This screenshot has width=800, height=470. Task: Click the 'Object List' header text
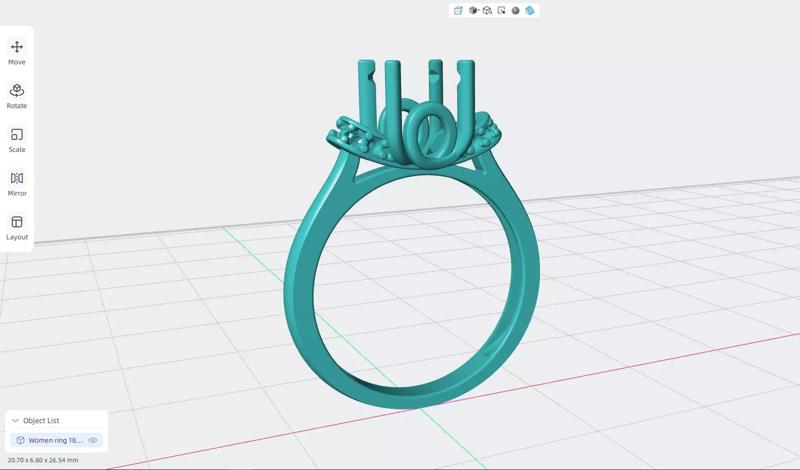[41, 420]
